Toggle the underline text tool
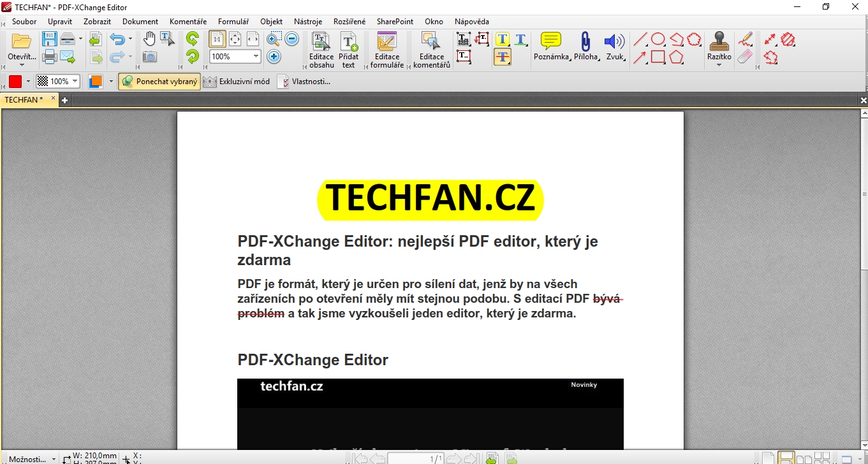868x464 pixels. tap(521, 39)
